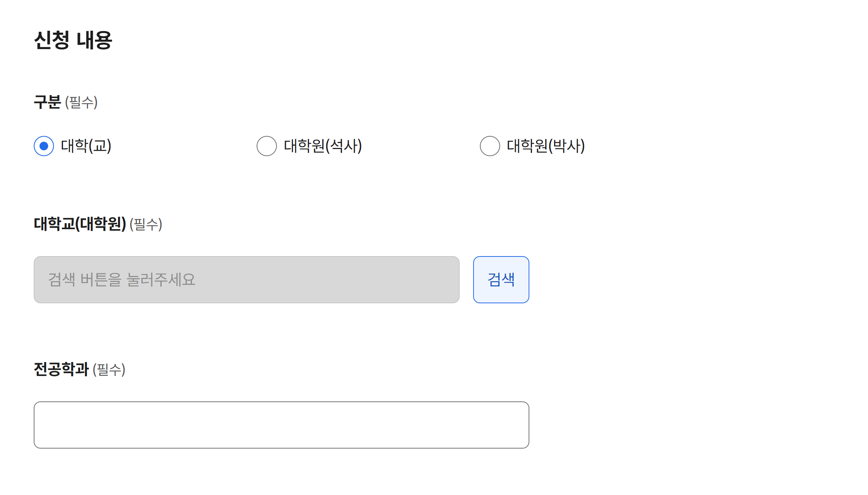
Task: Click the 대학교(대학원) (필수) label
Action: pyautogui.click(x=98, y=224)
